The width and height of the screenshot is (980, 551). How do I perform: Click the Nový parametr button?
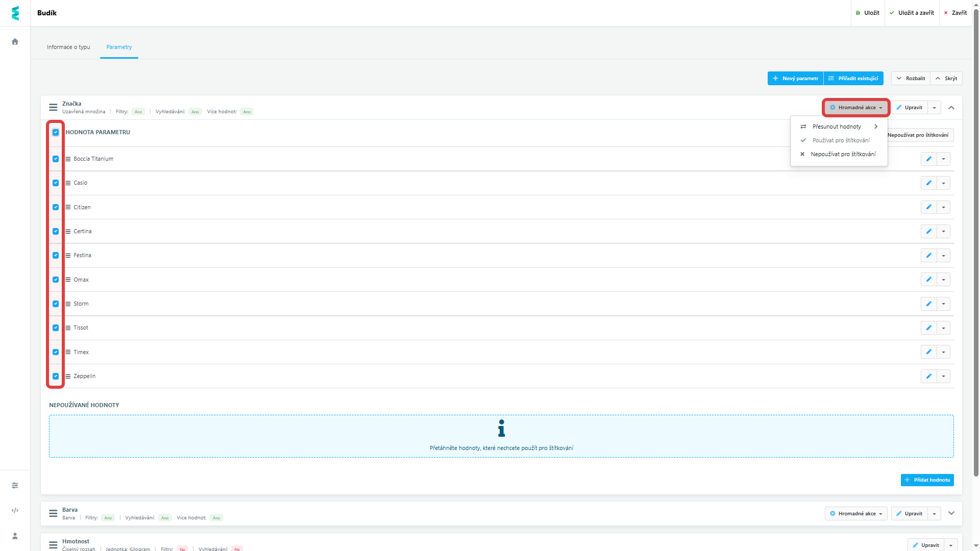(x=795, y=79)
